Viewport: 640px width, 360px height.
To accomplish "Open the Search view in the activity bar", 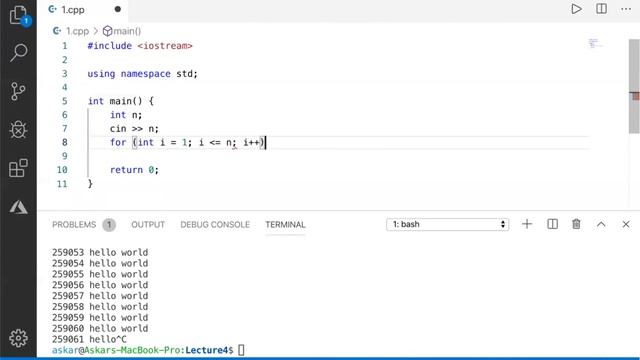I will 18,53.
